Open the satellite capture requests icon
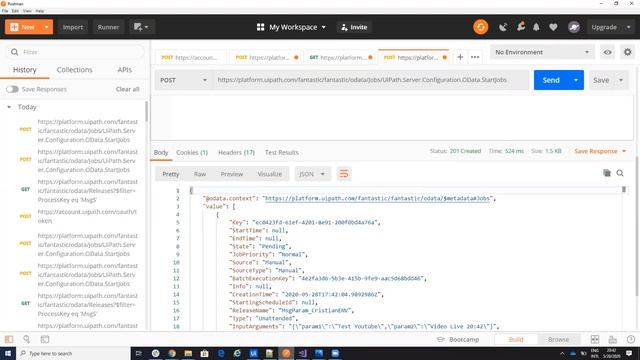 click(503, 27)
